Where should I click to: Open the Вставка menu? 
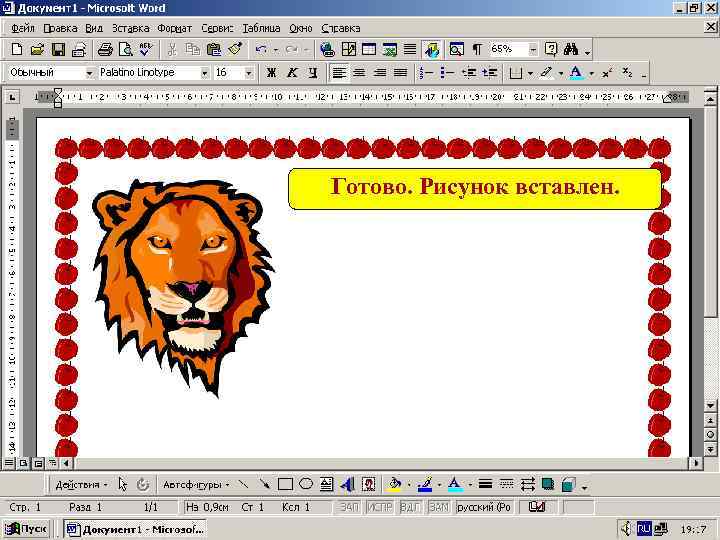click(130, 28)
